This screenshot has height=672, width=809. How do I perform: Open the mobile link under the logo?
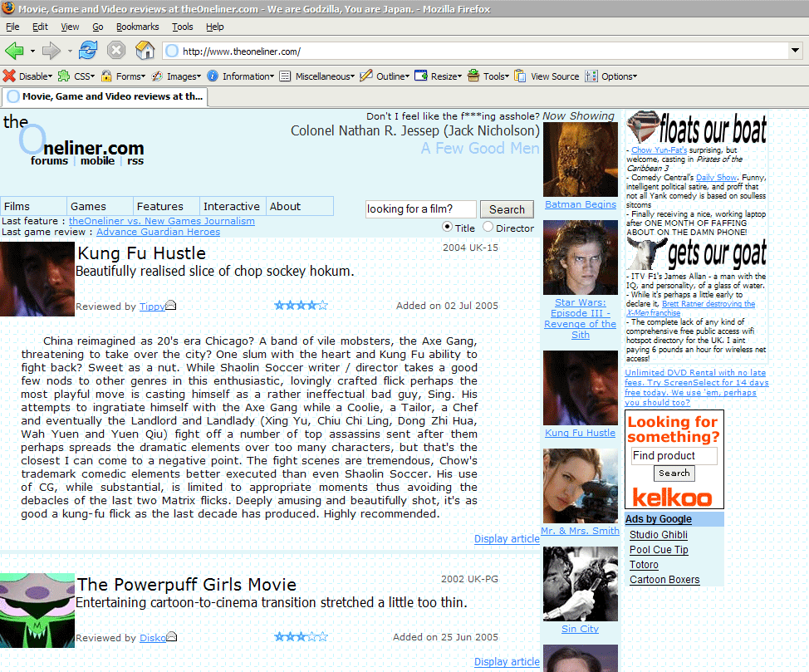click(97, 160)
